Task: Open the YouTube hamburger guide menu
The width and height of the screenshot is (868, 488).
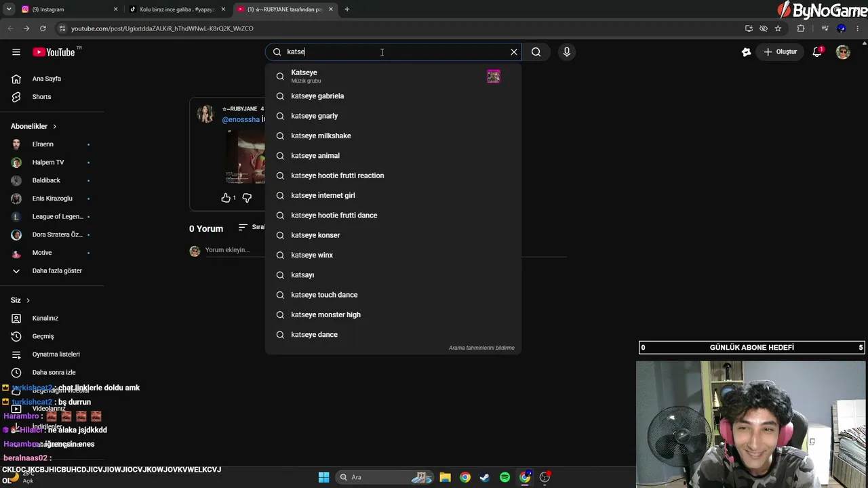Action: [x=16, y=52]
